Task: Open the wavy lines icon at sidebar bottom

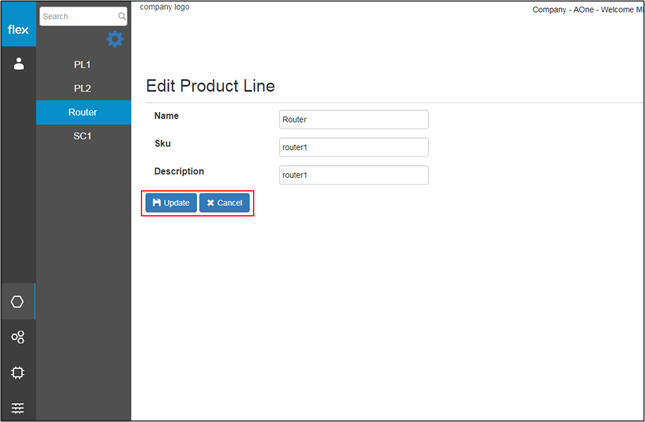Action: 18,408
